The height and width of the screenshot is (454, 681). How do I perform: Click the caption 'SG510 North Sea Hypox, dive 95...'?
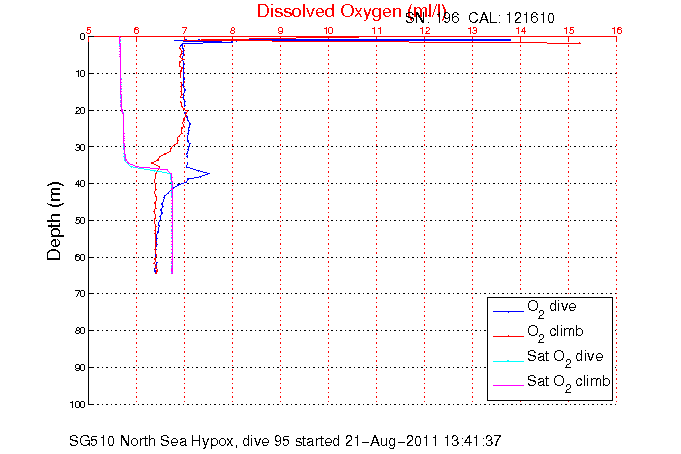[285, 441]
